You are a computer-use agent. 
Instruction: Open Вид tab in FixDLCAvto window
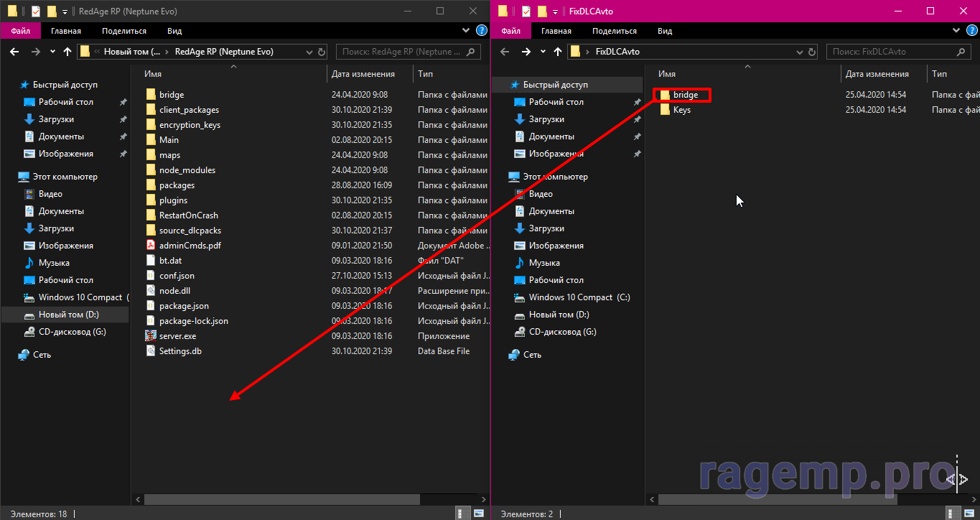[x=665, y=31]
